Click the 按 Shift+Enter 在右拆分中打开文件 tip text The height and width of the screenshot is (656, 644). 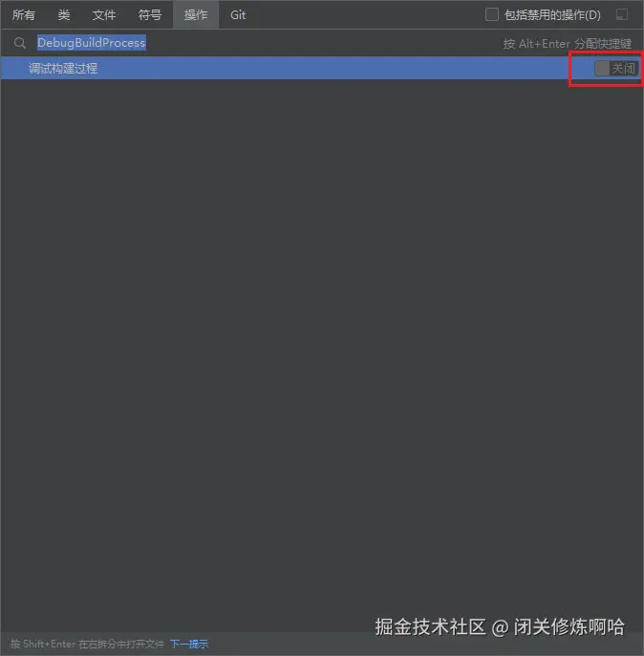click(87, 644)
